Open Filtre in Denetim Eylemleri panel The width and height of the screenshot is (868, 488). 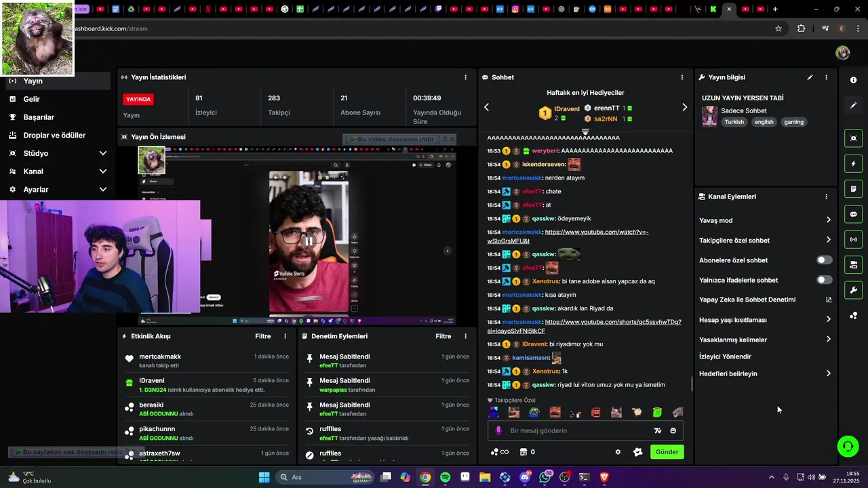pyautogui.click(x=443, y=336)
